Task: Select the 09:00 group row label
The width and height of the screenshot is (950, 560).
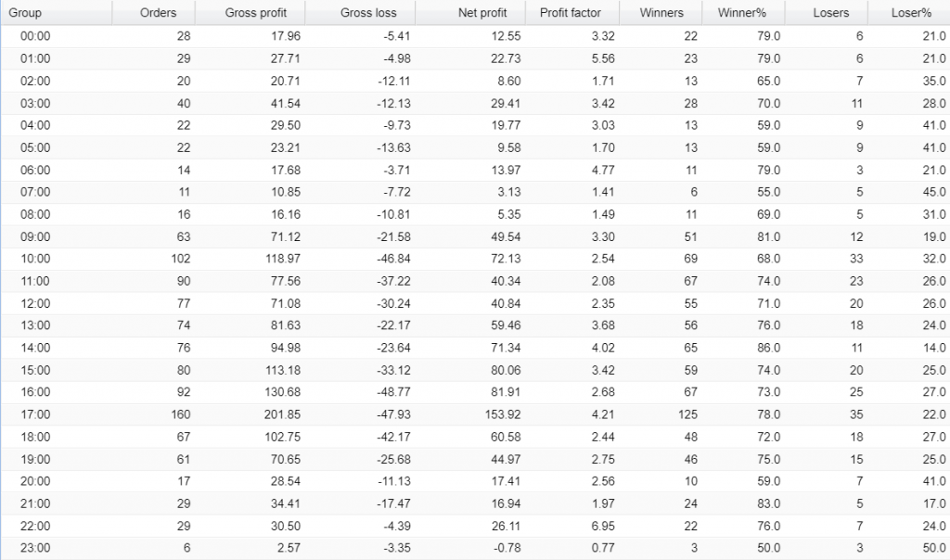Action: point(35,236)
